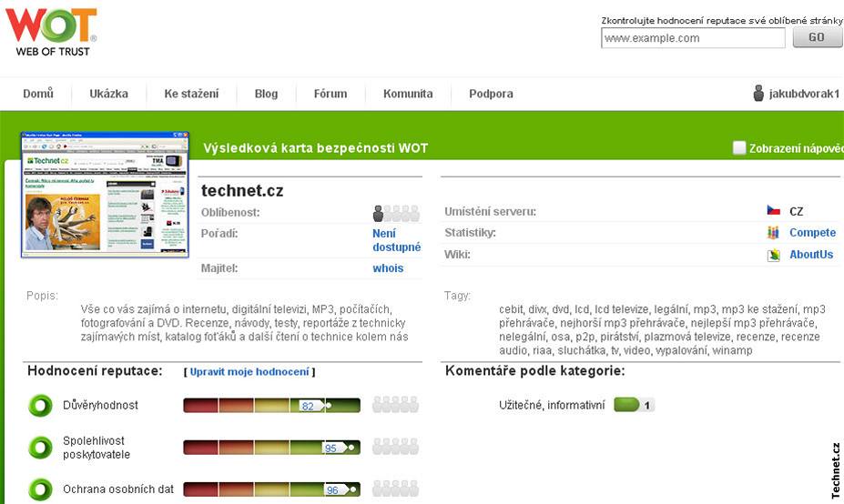
Task: Click the Czech flag icon
Action: [x=773, y=211]
